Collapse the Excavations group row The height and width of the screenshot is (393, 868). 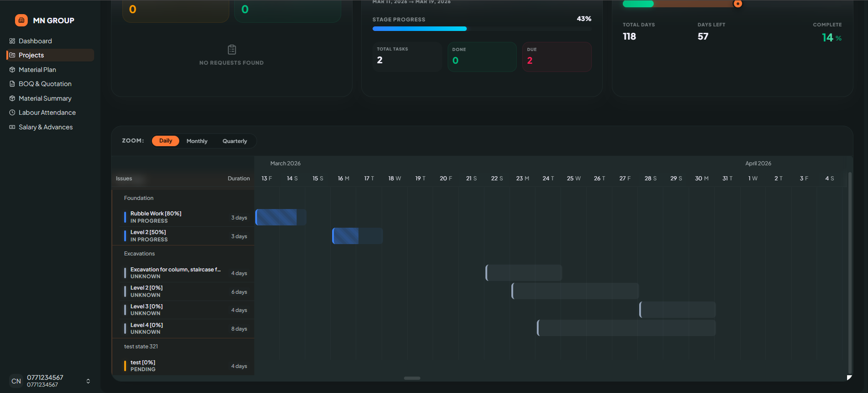pyautogui.click(x=183, y=254)
